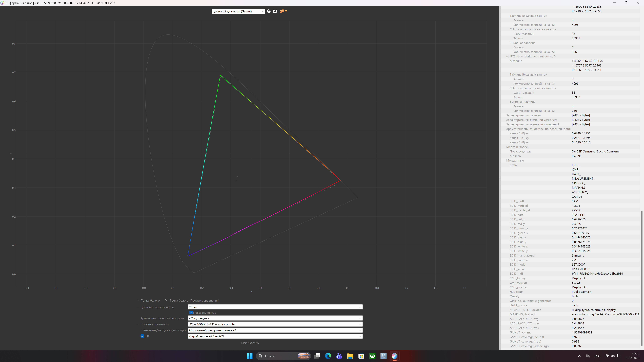Image resolution: width=644 pixels, height=362 pixels.
Task: Open the Устройство → A2B → PCS dropdown
Action: [275, 336]
